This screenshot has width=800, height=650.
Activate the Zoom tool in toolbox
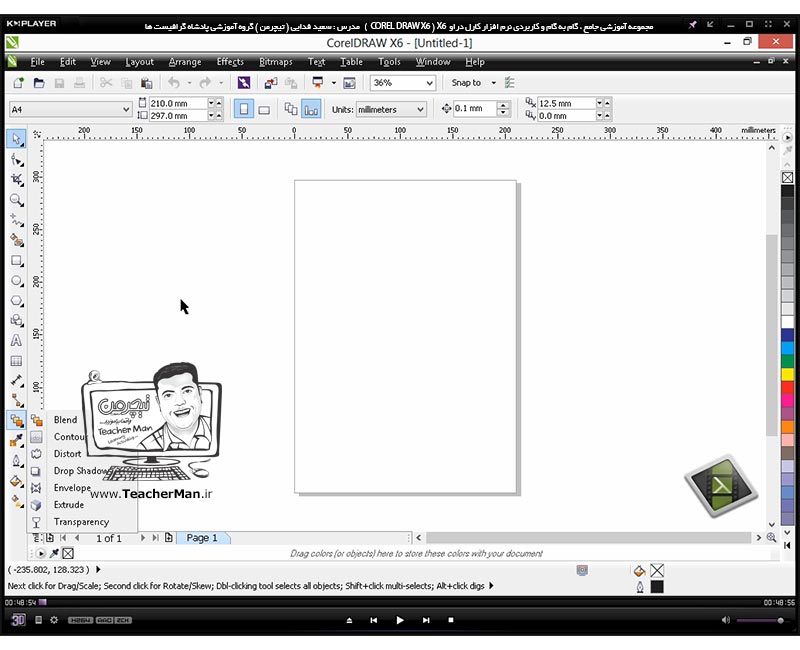(16, 200)
